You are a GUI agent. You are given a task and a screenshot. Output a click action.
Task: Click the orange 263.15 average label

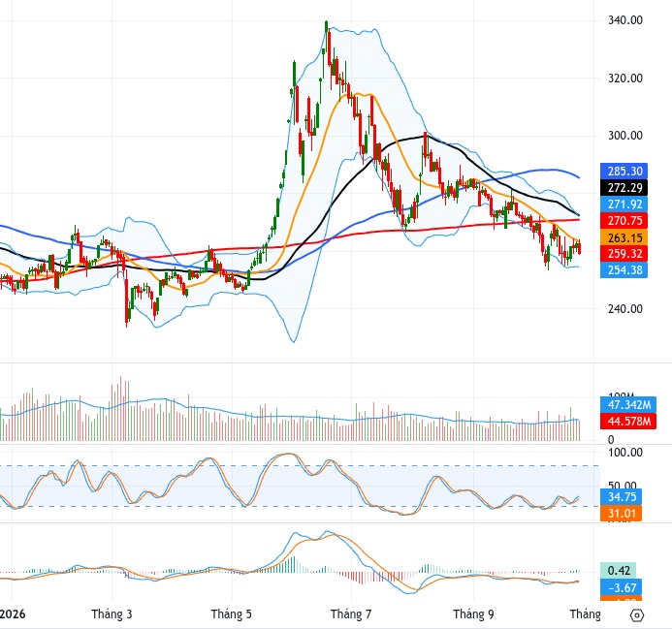pyautogui.click(x=624, y=237)
